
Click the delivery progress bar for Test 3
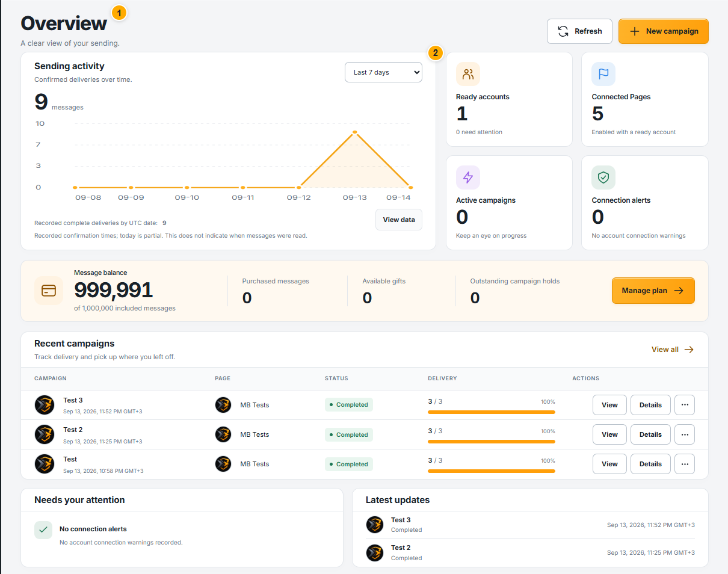pyautogui.click(x=492, y=412)
